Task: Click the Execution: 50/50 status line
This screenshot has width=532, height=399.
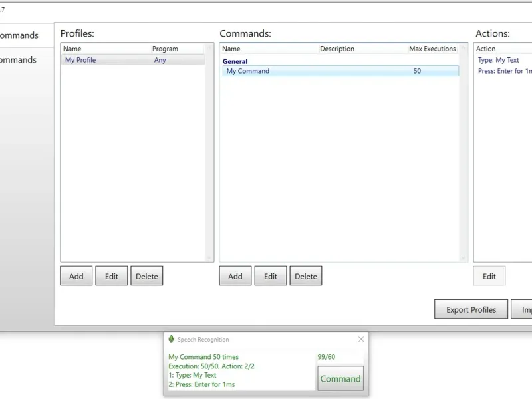Action: (211, 366)
